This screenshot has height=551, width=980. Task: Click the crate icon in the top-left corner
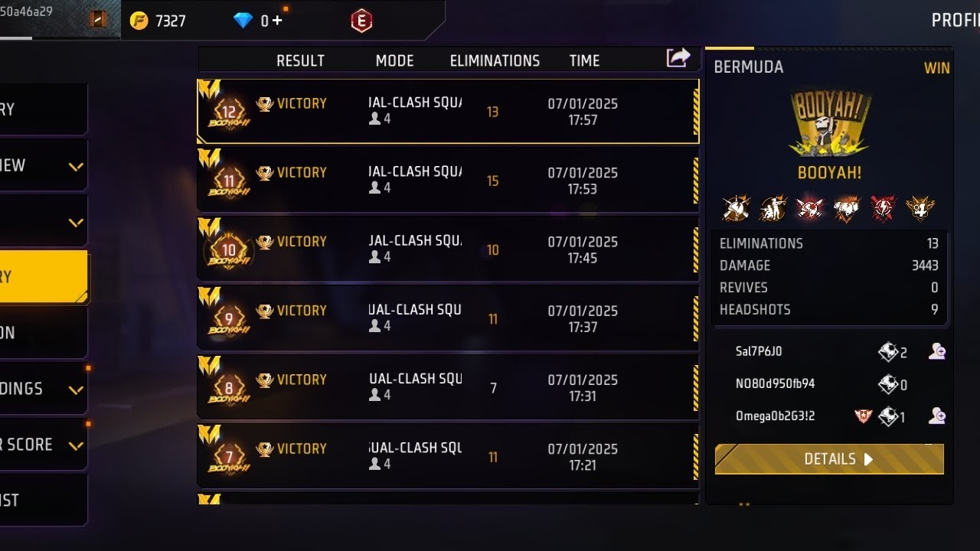pos(97,20)
